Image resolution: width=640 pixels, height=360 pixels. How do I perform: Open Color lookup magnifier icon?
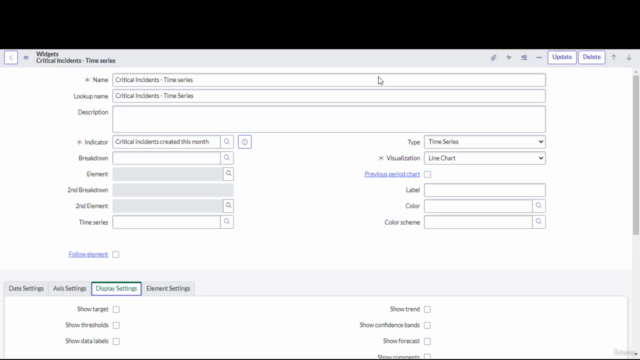tap(539, 206)
